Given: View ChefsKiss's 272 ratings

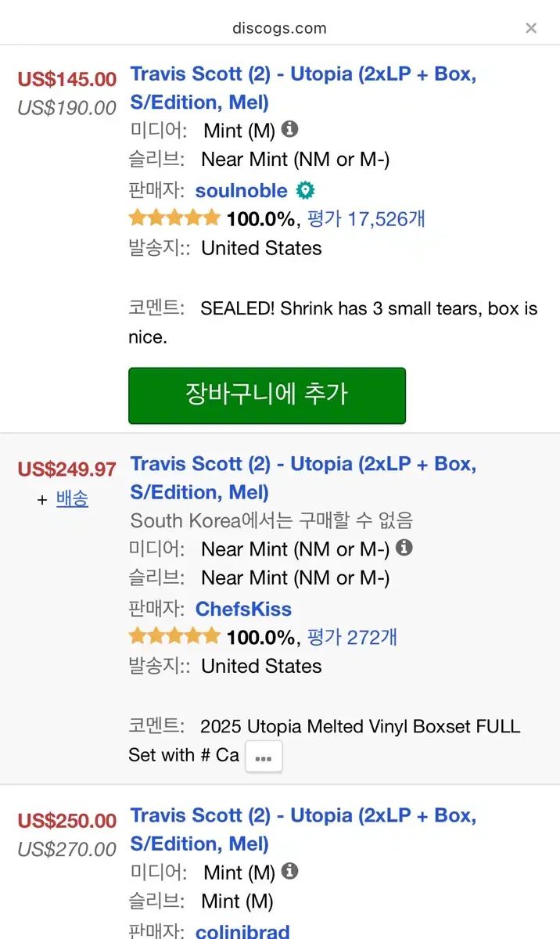Looking at the screenshot, I should pos(352,637).
